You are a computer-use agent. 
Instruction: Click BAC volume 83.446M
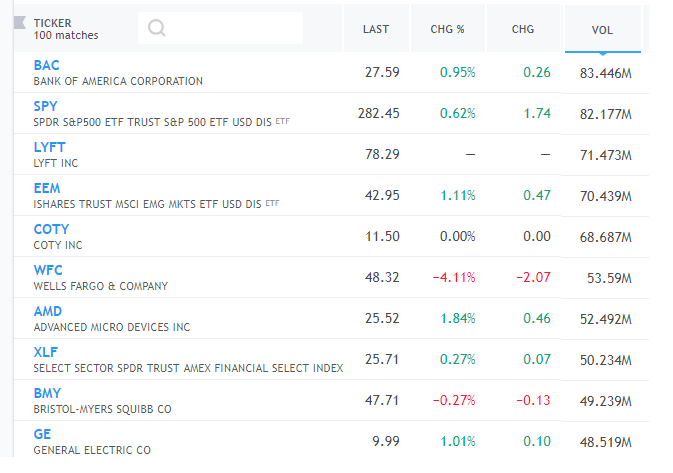(606, 73)
